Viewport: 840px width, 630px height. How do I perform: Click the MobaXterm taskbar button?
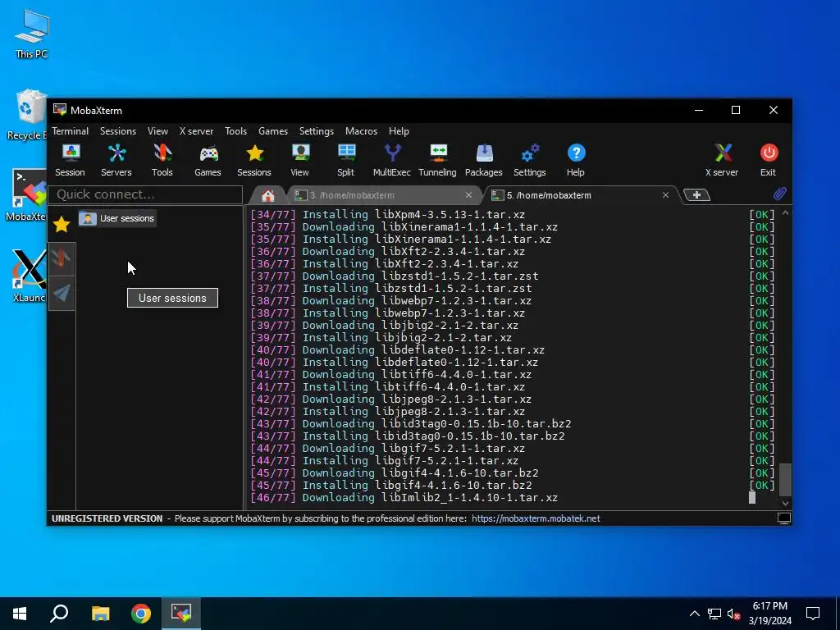[181, 614]
